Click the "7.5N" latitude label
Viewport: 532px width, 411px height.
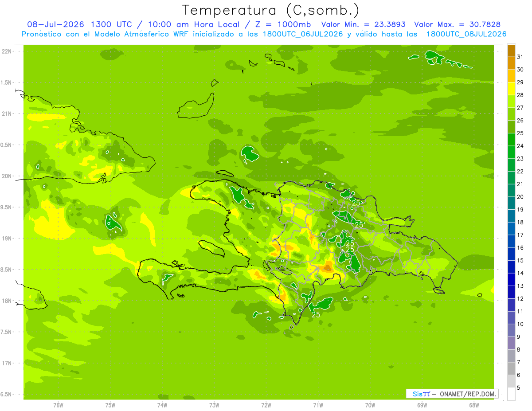coord(7,332)
